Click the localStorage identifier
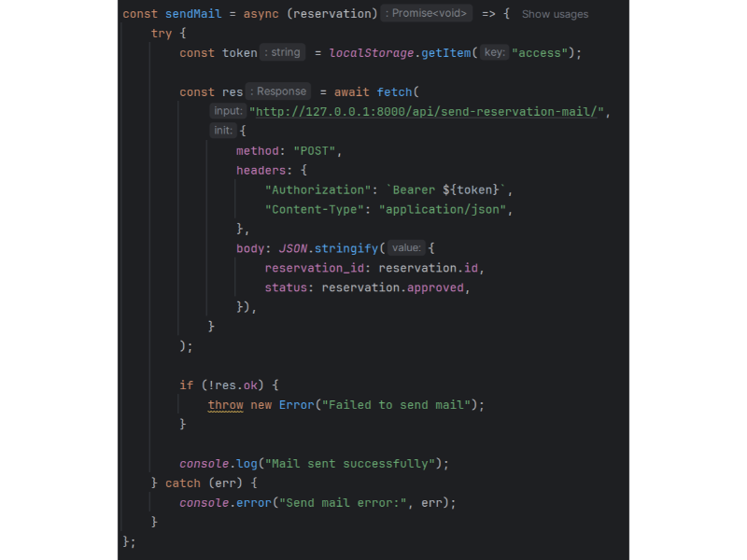Viewport: 747px width, 560px height. click(370, 53)
